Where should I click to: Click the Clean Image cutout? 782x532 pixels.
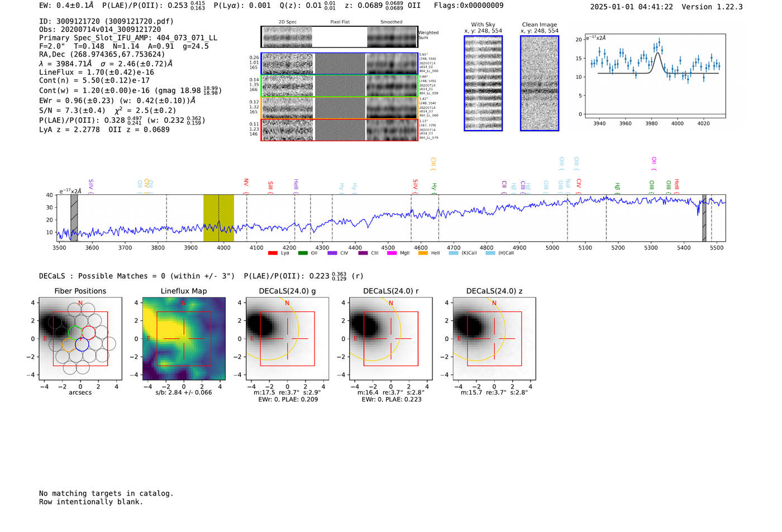point(540,83)
